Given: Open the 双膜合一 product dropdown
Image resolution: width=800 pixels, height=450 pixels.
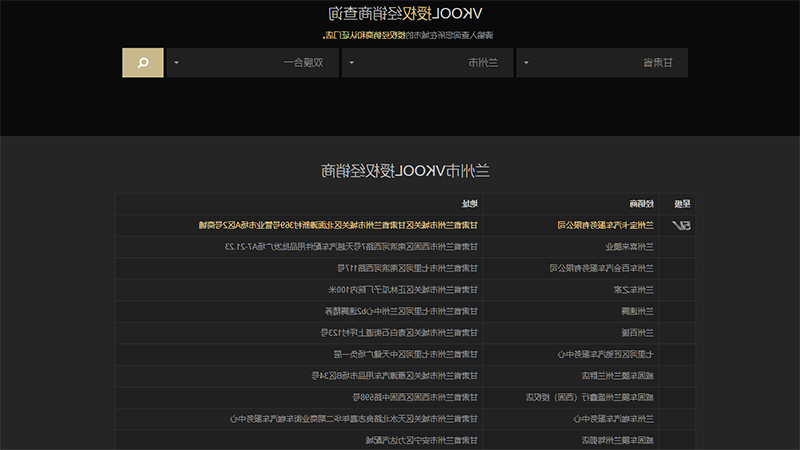Looking at the screenshot, I should (253, 63).
